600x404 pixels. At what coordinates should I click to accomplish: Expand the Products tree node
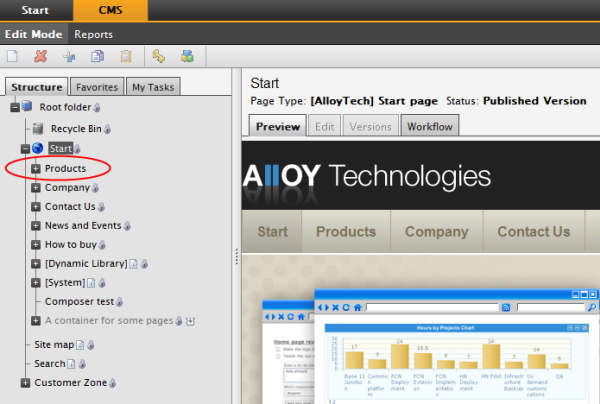[x=36, y=168]
